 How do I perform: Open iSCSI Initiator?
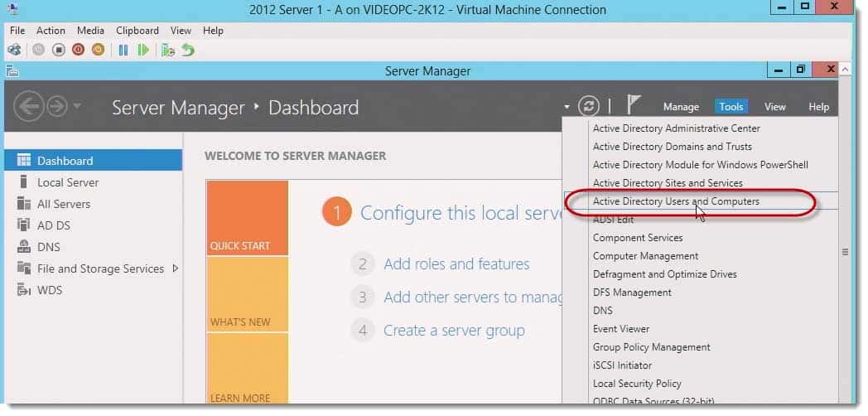point(622,365)
